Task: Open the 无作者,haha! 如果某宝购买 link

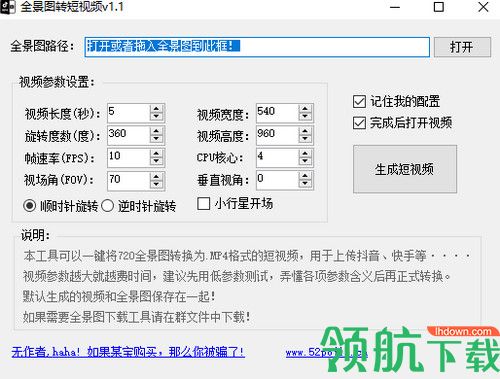Action: coord(128,352)
